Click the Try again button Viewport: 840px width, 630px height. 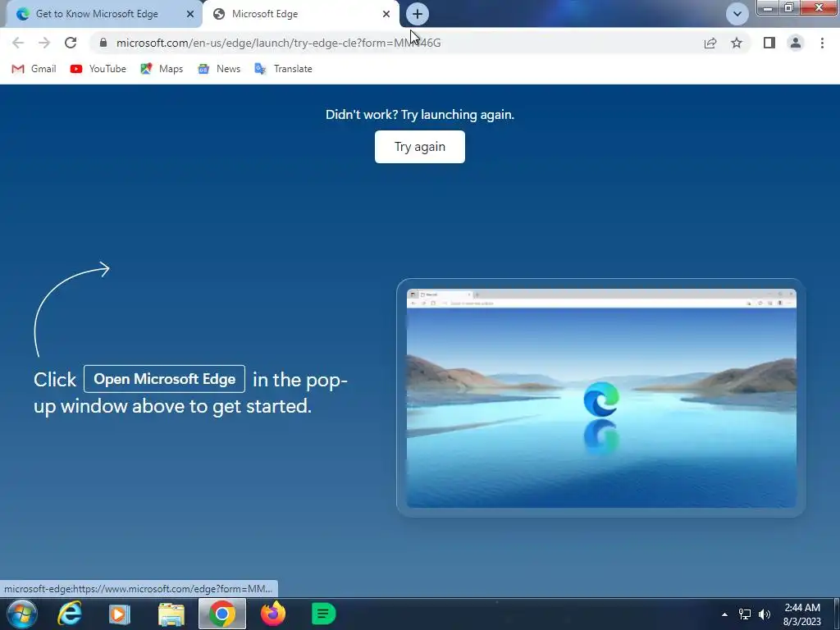point(419,147)
